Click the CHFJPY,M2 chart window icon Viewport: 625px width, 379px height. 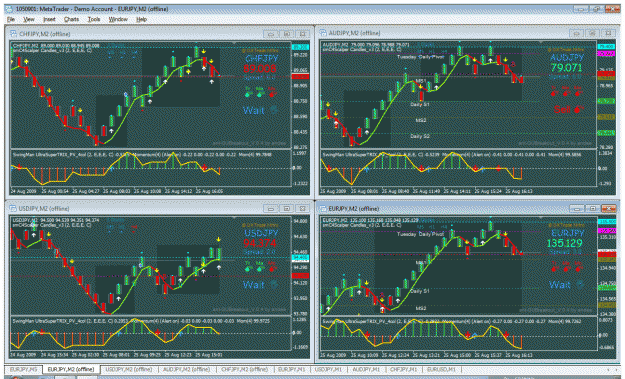pos(13,34)
